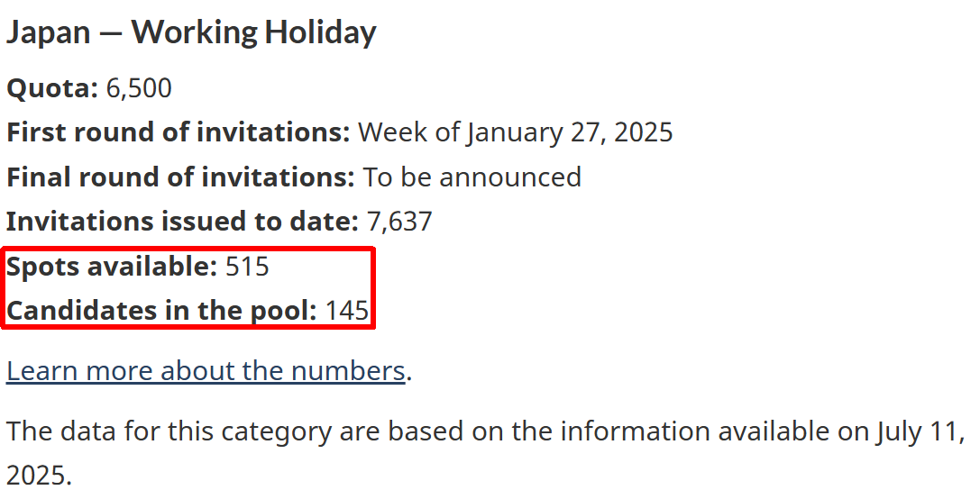Screen dimensions: 980x499
Task: Select the 515 spots value
Action: coord(247,267)
